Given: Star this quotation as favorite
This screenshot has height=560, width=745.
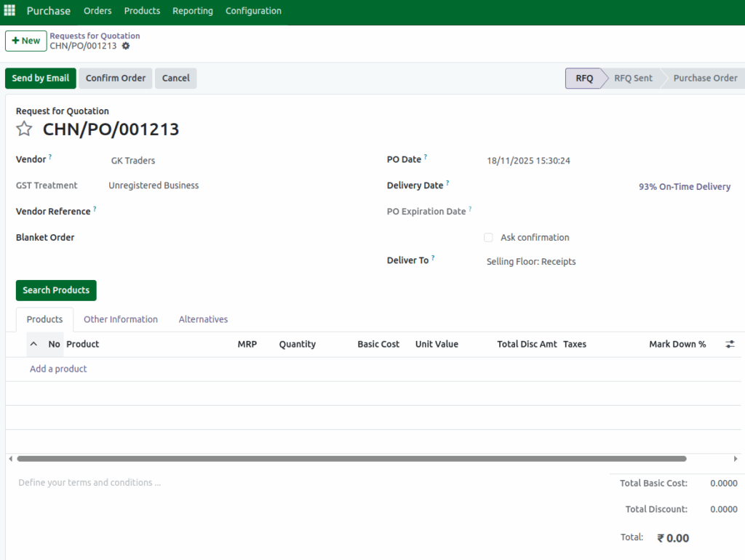Looking at the screenshot, I should pos(24,128).
